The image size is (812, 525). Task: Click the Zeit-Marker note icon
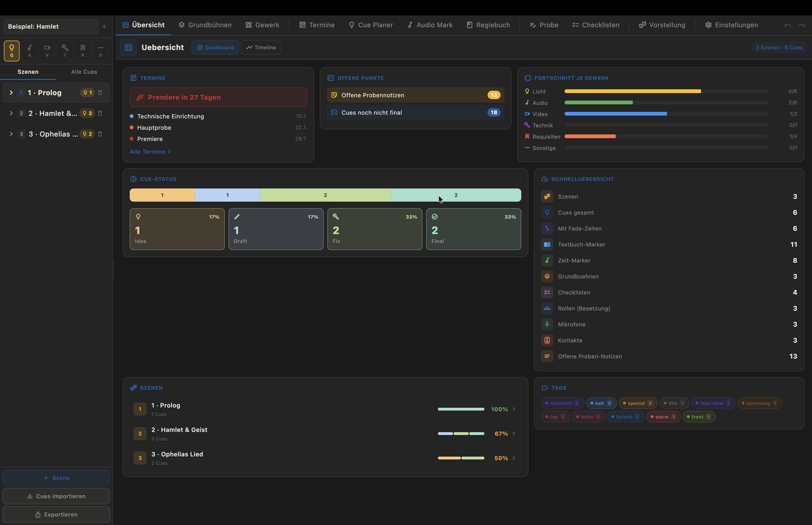point(547,261)
